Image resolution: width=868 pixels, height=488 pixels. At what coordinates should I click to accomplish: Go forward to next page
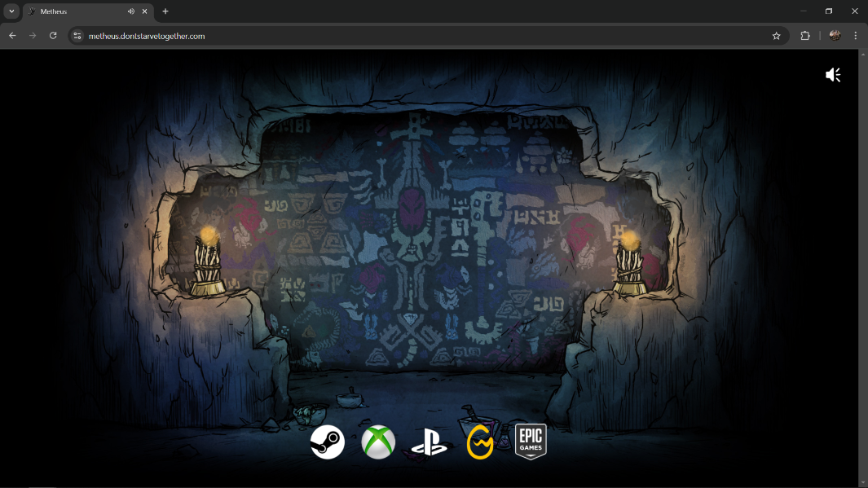pyautogui.click(x=33, y=36)
